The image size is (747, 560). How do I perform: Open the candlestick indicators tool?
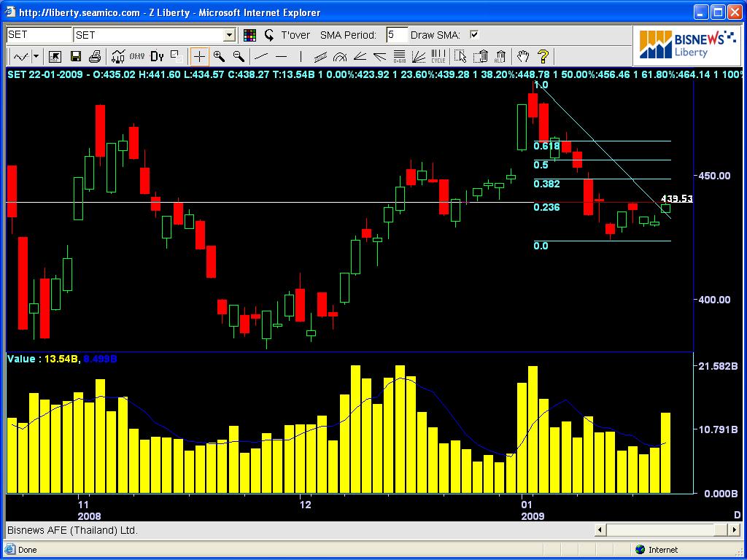(117, 57)
